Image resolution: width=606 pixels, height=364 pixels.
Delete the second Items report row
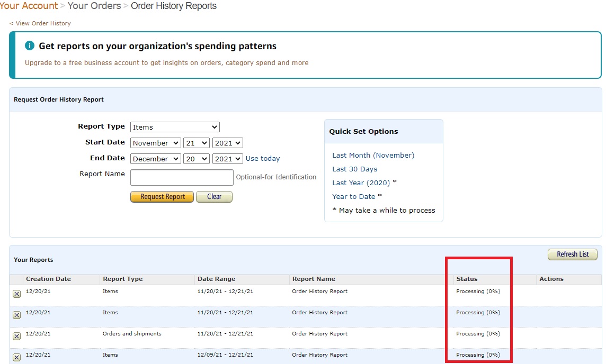coord(16,315)
